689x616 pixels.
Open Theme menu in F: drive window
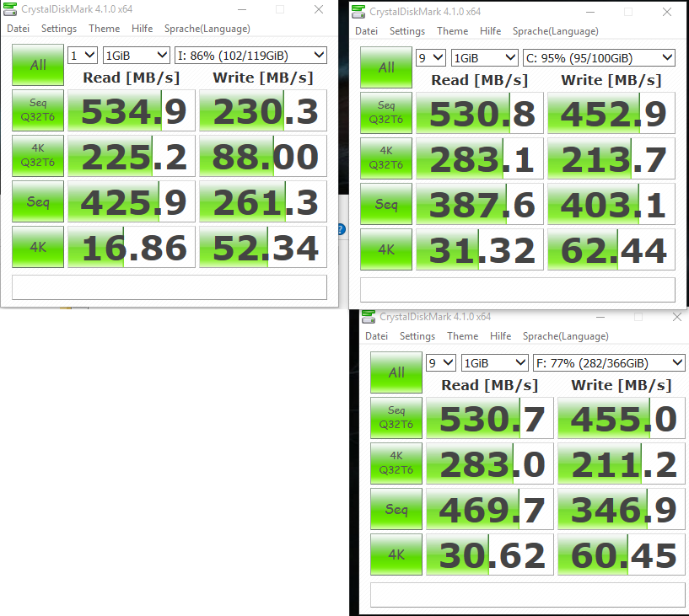(x=462, y=336)
